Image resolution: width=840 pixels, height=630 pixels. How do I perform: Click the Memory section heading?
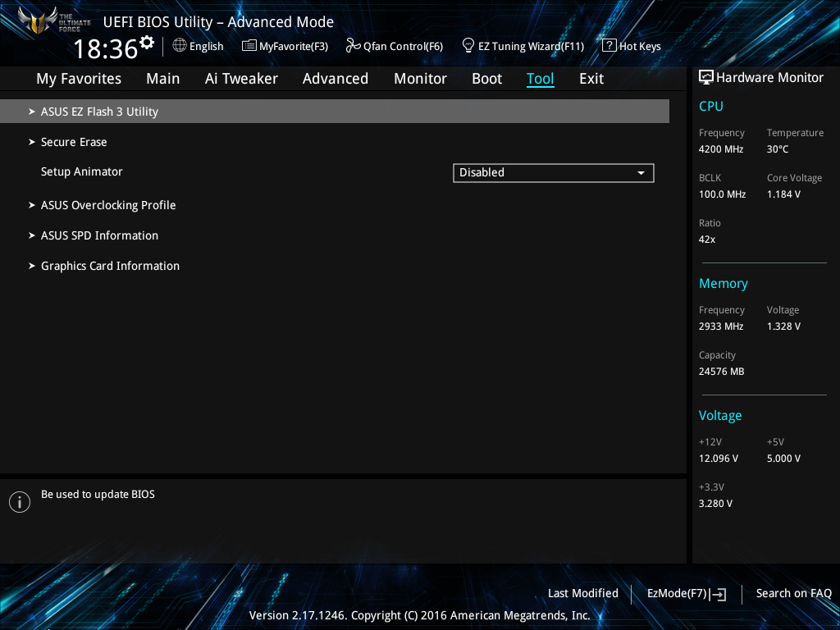pyautogui.click(x=724, y=283)
